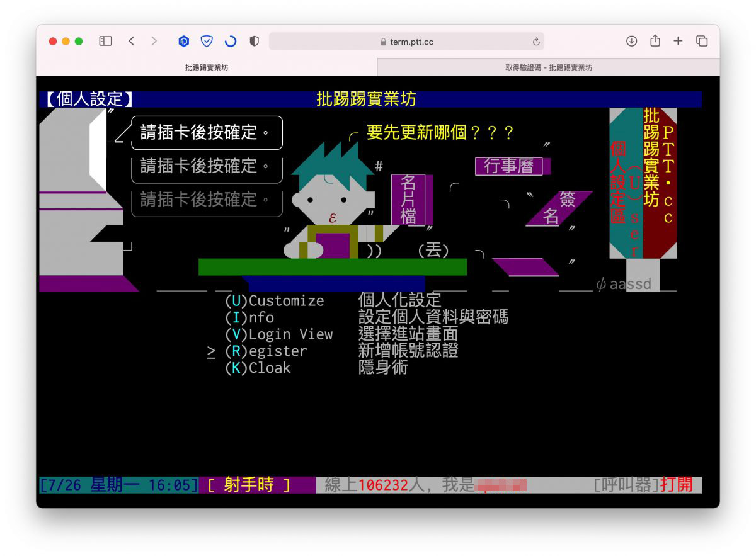The width and height of the screenshot is (756, 556).
Task: Reload the page in address bar
Action: click(536, 42)
